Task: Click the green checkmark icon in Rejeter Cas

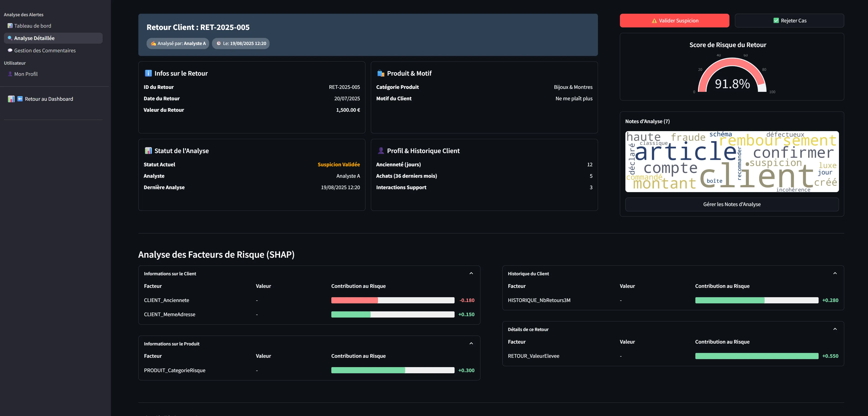Action: pos(776,21)
